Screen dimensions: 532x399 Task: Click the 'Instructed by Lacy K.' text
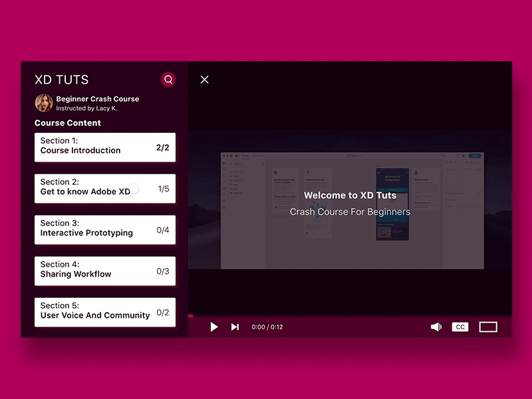point(88,108)
